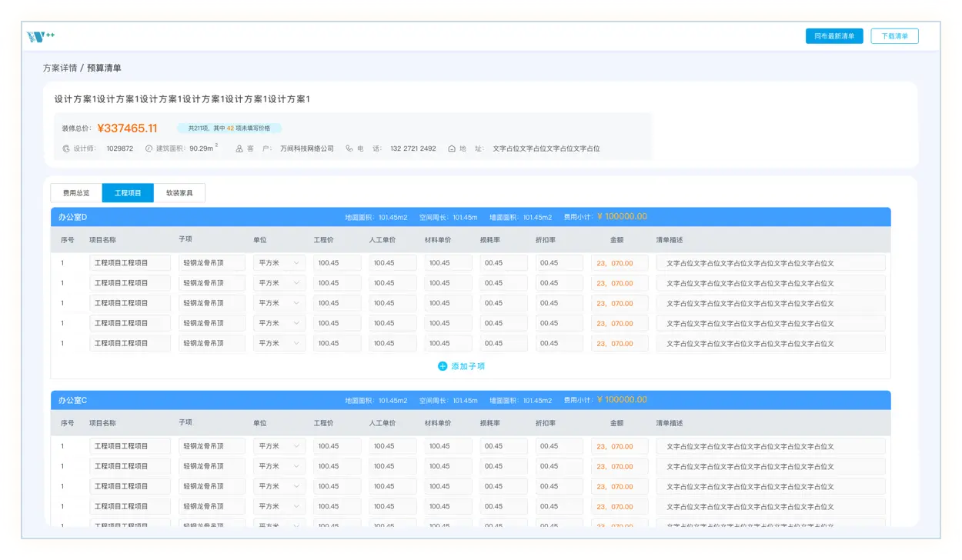
Task: Click the designer icon beside 设计师
Action: coord(66,148)
